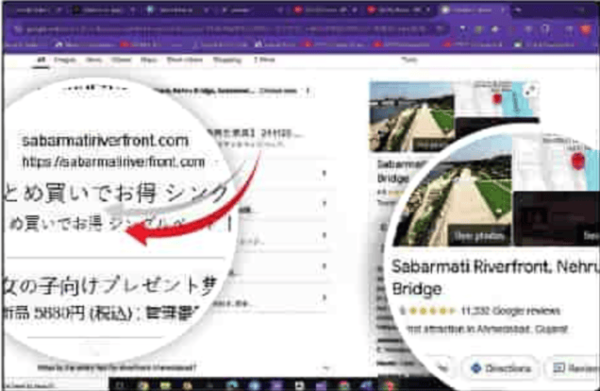
Task: Open the Videos search tab
Action: (x=121, y=60)
